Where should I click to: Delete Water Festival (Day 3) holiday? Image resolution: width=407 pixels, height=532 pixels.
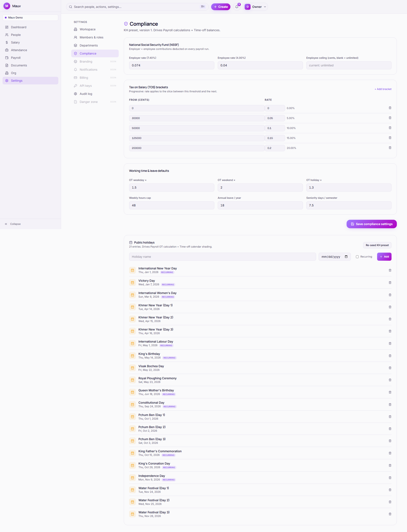coord(390,514)
